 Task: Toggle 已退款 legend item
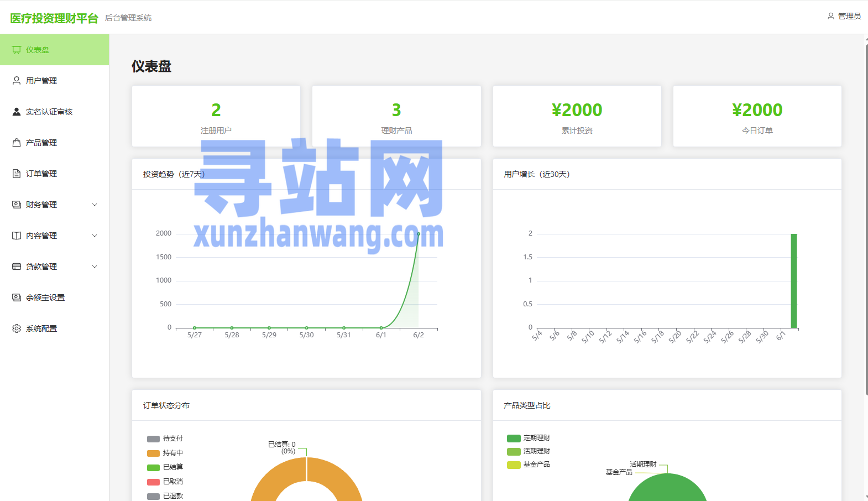(x=165, y=496)
